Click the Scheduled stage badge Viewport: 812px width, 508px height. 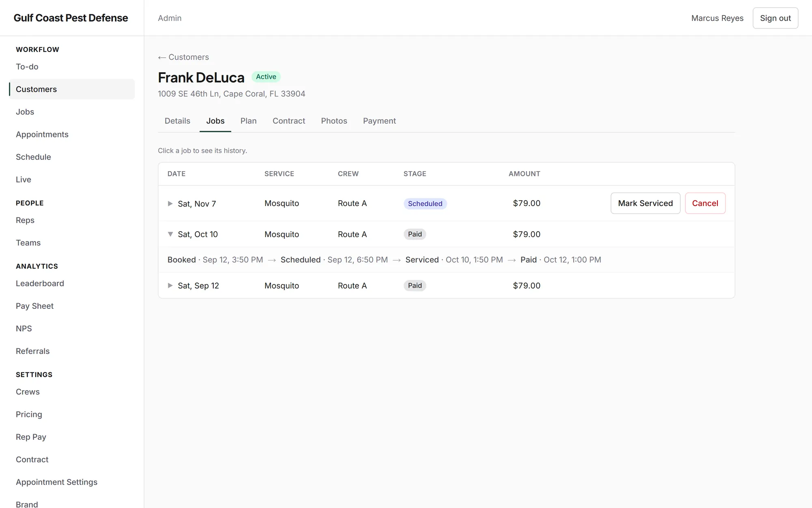click(425, 204)
